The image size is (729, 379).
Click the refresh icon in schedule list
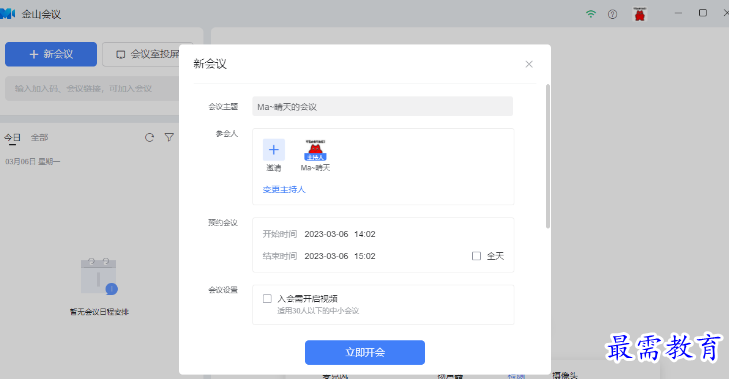149,137
